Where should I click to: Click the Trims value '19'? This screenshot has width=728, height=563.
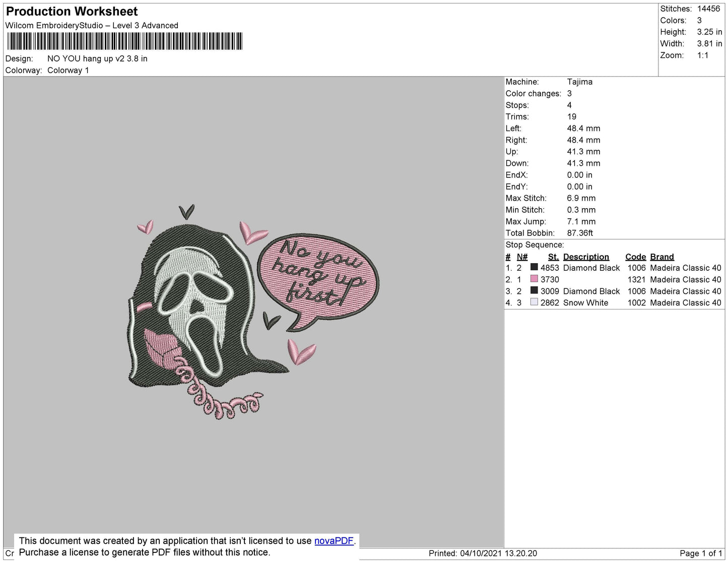pos(572,117)
